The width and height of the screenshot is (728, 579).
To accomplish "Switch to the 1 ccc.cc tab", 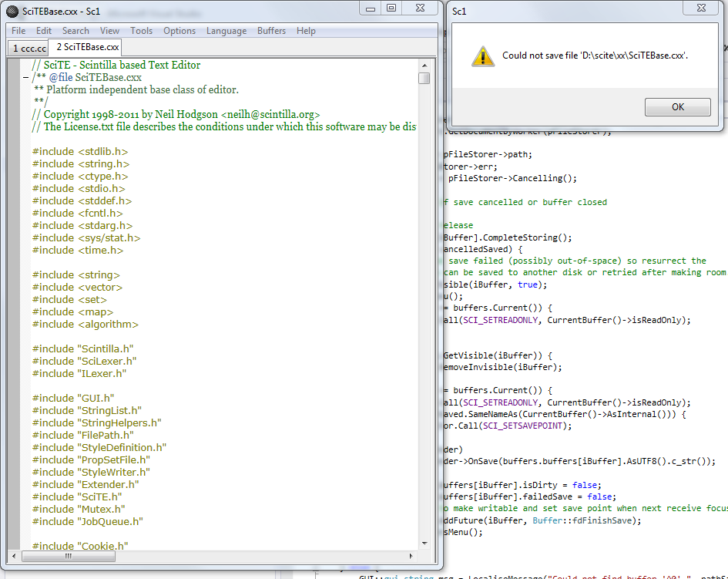I will (x=29, y=48).
